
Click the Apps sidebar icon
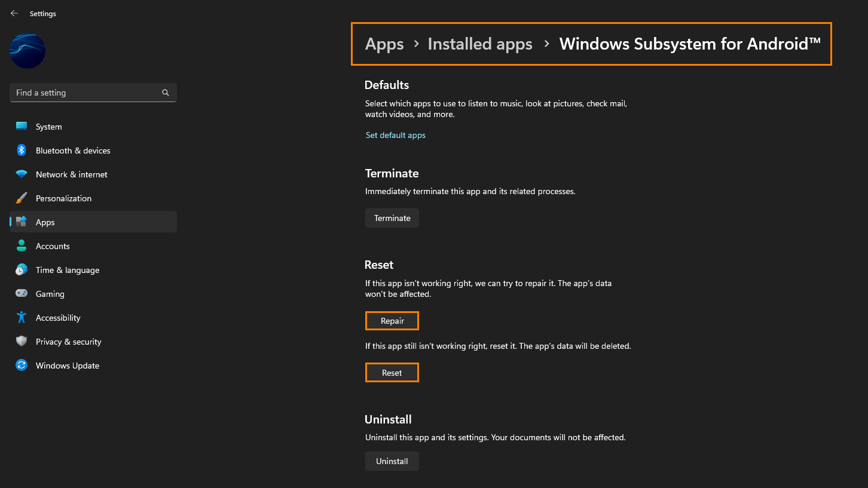pos(22,222)
